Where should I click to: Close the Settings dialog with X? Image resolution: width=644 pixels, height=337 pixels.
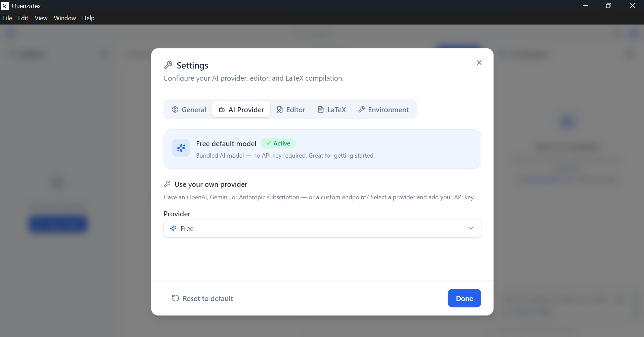click(479, 63)
